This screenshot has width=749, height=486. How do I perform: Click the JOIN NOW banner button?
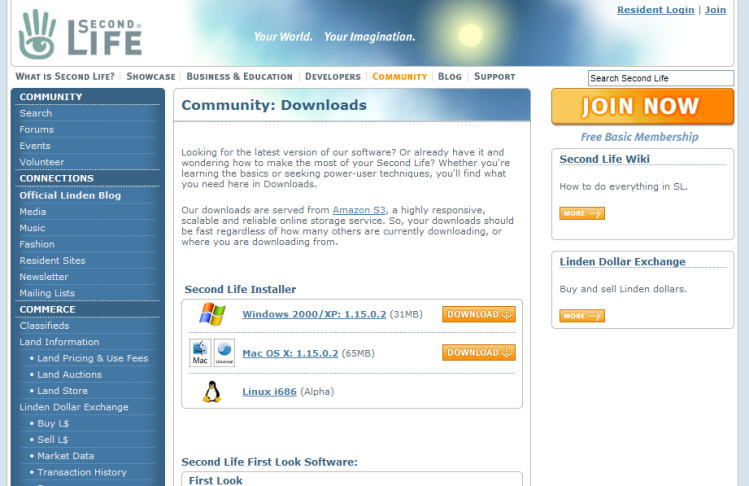(x=642, y=106)
